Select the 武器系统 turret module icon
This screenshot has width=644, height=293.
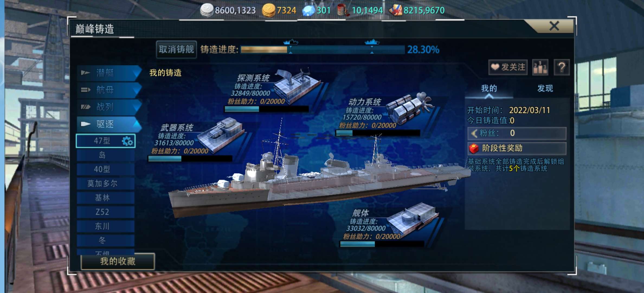220,135
